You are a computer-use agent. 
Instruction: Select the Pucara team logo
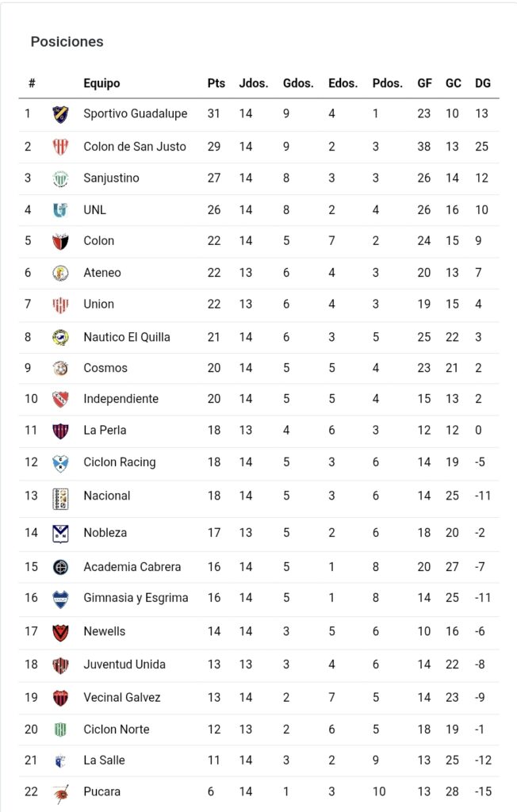[60, 792]
